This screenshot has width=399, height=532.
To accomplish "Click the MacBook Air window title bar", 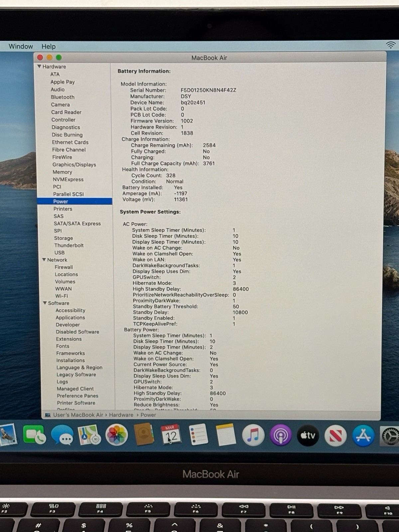I will tap(209, 58).
